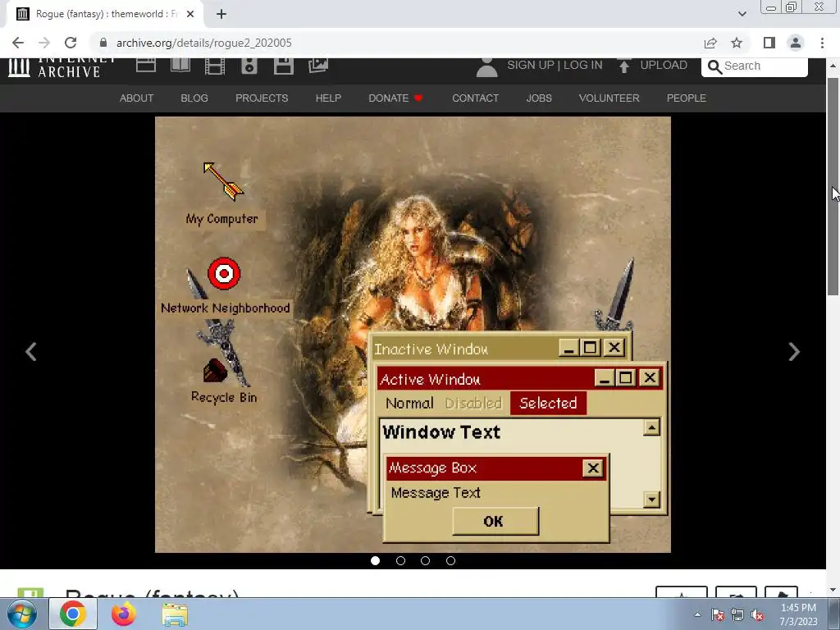Viewport: 840px width, 630px height.
Task: Select the second carousel dot
Action: tap(400, 560)
